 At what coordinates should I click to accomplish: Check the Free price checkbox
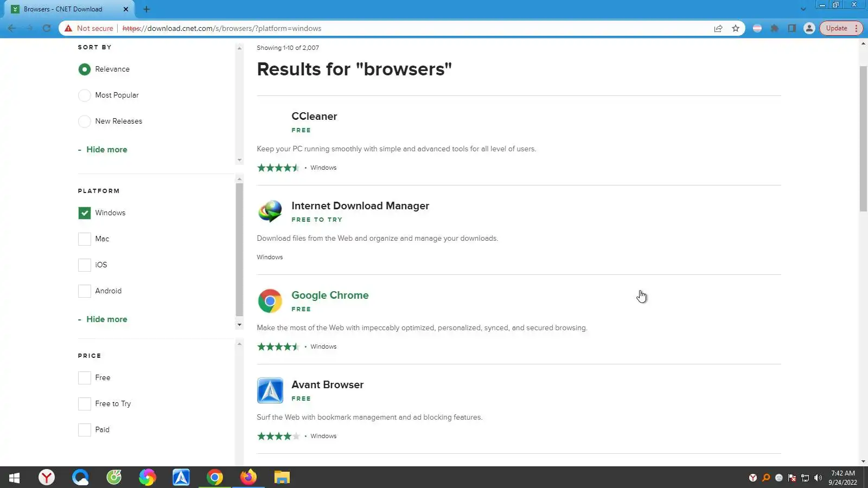[x=85, y=378]
